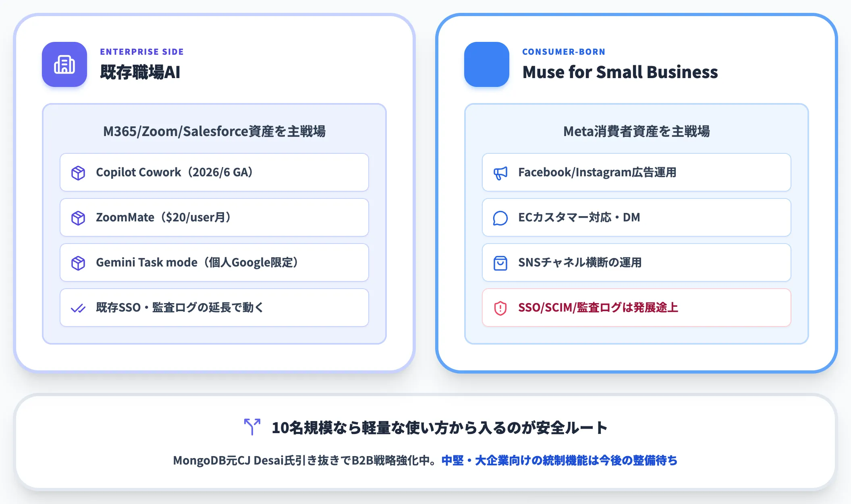Viewport: 851px width, 504px height.
Task: Select the SNSチャネル横断の運用 text
Action: [580, 262]
